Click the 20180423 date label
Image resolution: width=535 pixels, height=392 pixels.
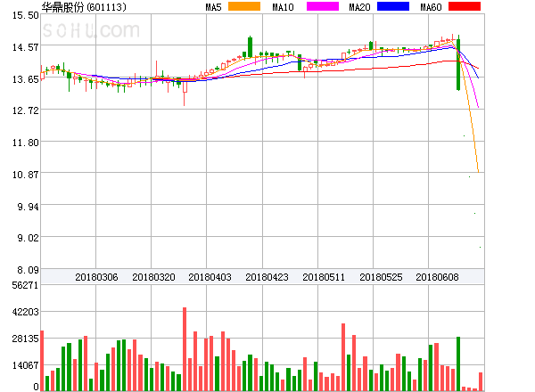(x=267, y=277)
